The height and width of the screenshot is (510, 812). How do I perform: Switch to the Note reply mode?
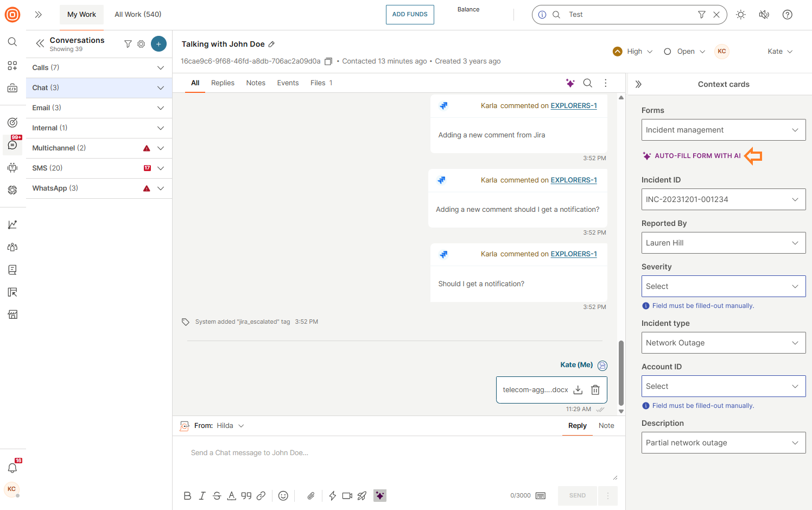coord(606,425)
